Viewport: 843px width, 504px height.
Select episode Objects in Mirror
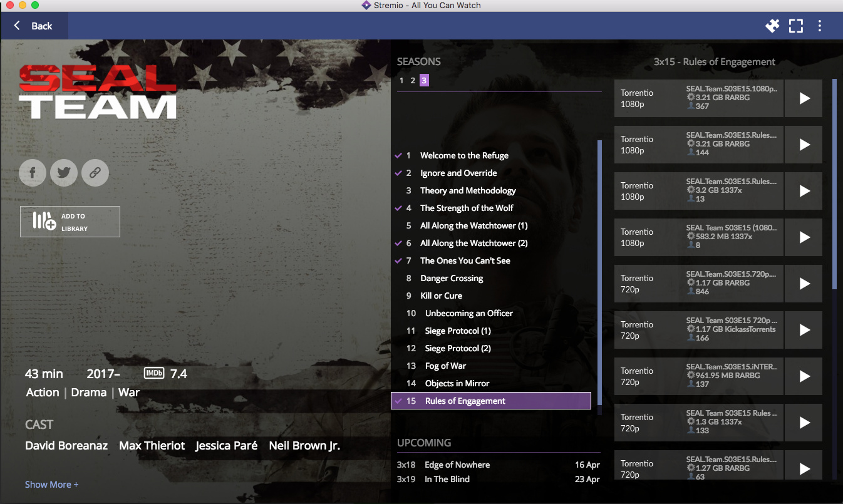491,383
